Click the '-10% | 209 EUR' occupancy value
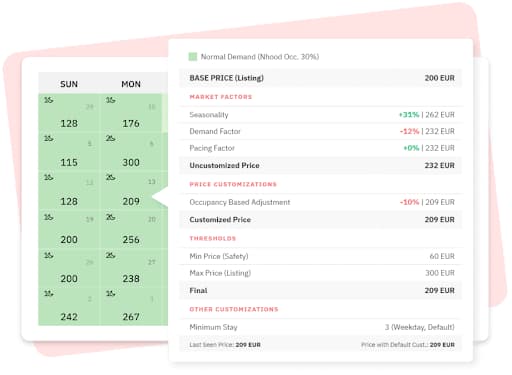Viewport: 512px width, 375px height. click(427, 202)
